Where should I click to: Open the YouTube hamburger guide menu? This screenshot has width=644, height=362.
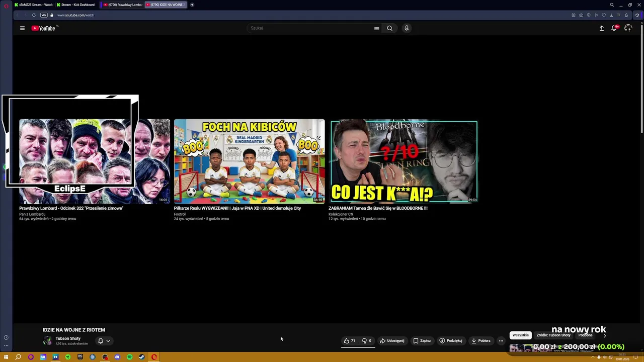22,28
